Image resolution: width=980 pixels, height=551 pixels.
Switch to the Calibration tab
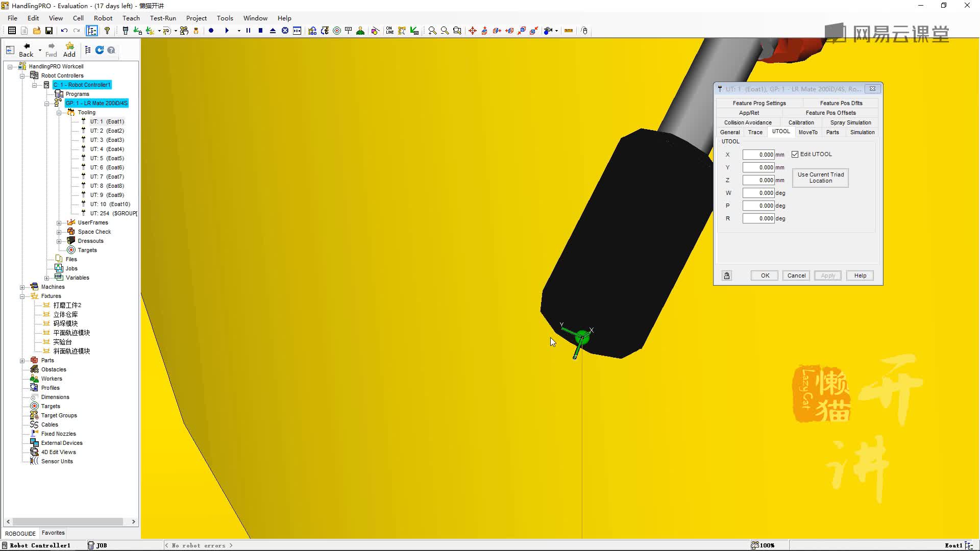(801, 122)
